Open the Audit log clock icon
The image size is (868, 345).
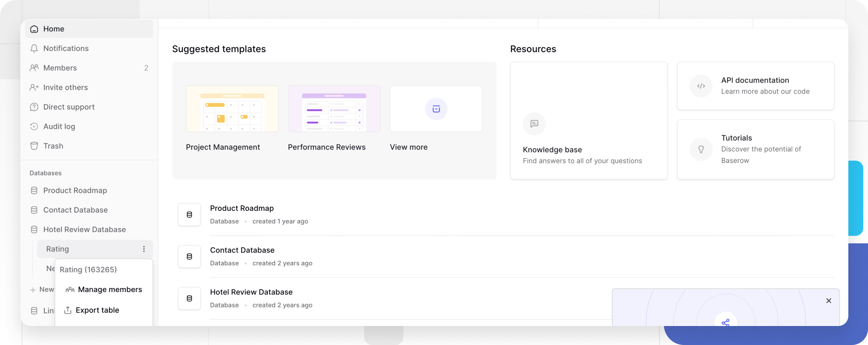[x=34, y=127]
